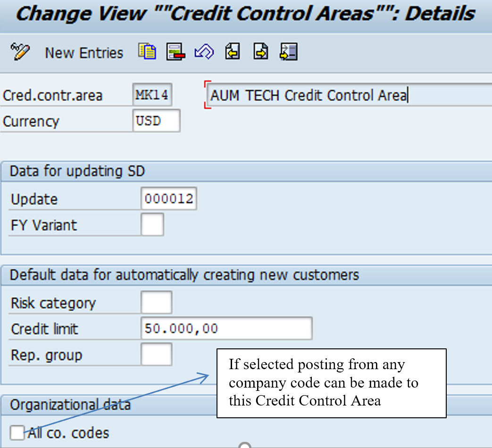The image size is (492, 448).
Task: Enable the All co. codes checkbox
Action: (17, 432)
